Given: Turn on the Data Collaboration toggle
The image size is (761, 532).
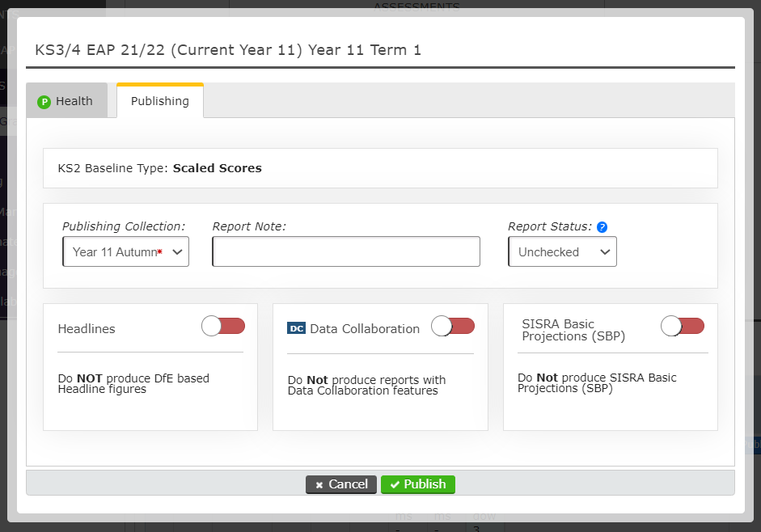Looking at the screenshot, I should (453, 326).
